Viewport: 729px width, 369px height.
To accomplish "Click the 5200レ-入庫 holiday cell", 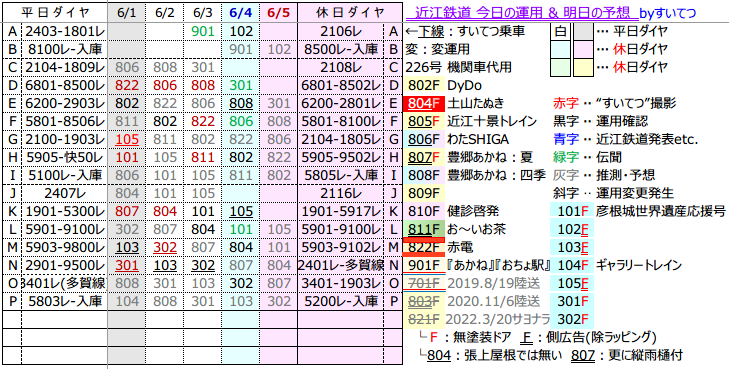I will [x=341, y=302].
